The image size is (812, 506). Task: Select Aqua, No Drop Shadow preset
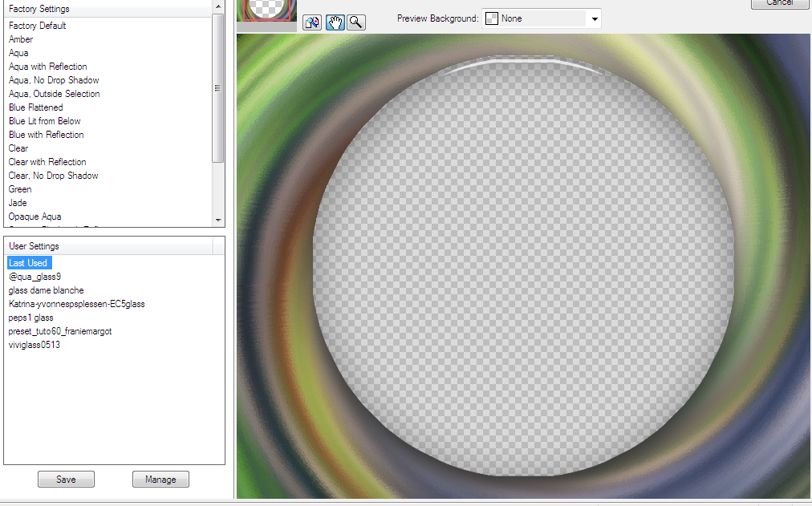click(54, 80)
